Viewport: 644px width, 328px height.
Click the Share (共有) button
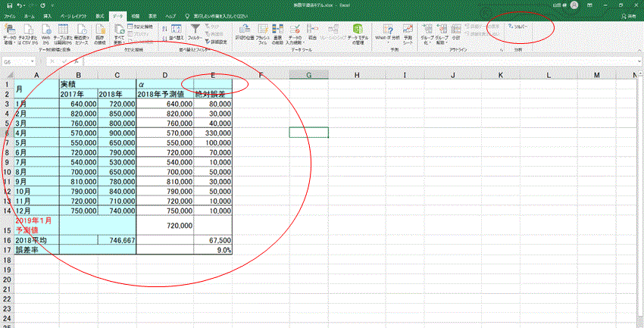click(x=627, y=15)
